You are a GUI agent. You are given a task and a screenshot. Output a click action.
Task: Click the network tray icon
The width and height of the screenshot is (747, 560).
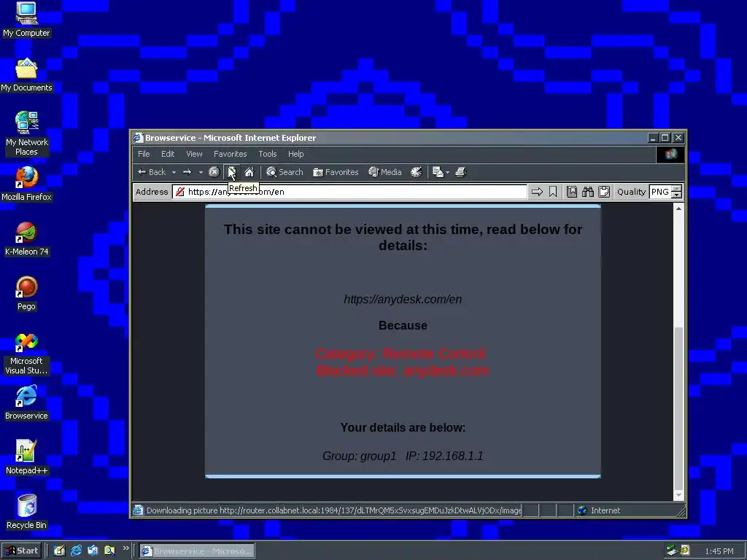672,551
